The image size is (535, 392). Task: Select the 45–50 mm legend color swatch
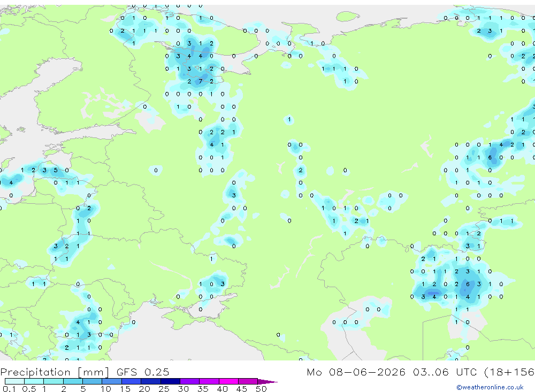[x=248, y=381]
